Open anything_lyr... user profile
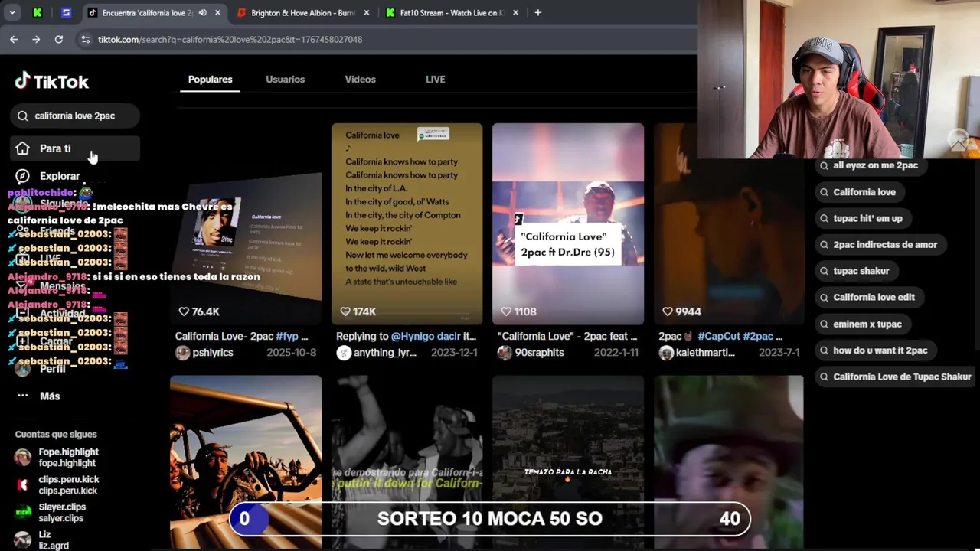 (x=384, y=353)
